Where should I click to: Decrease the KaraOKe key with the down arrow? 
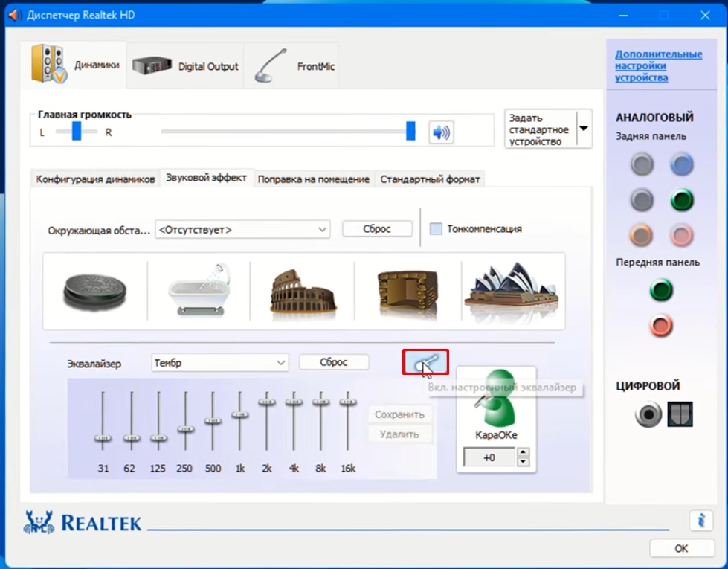(524, 462)
